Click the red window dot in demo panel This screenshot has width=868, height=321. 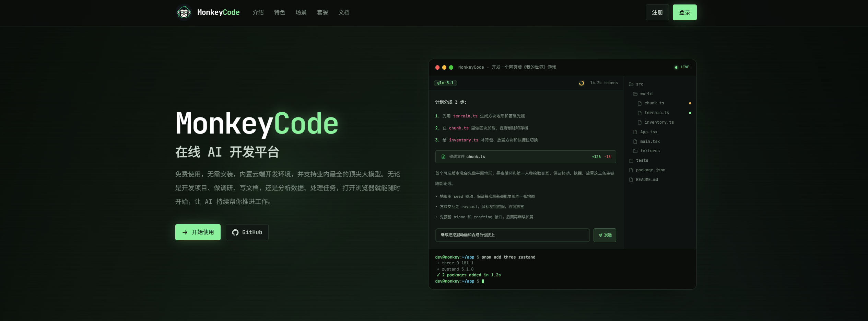point(437,67)
